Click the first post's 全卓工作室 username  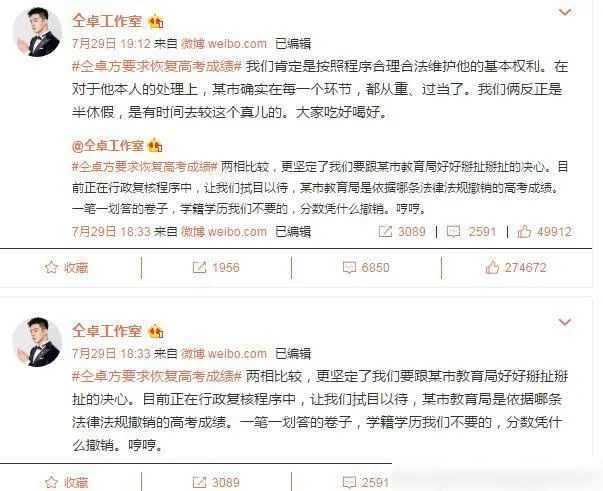coord(107,21)
